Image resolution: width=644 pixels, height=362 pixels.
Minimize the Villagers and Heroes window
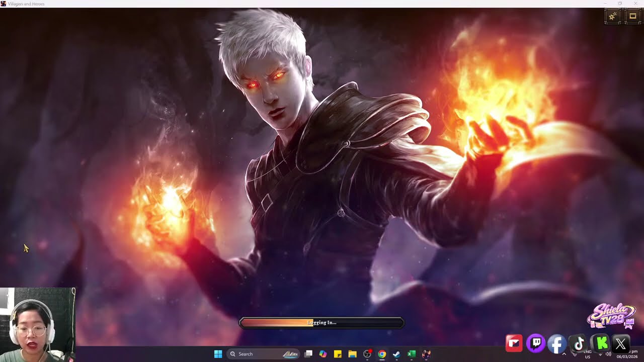point(606,4)
